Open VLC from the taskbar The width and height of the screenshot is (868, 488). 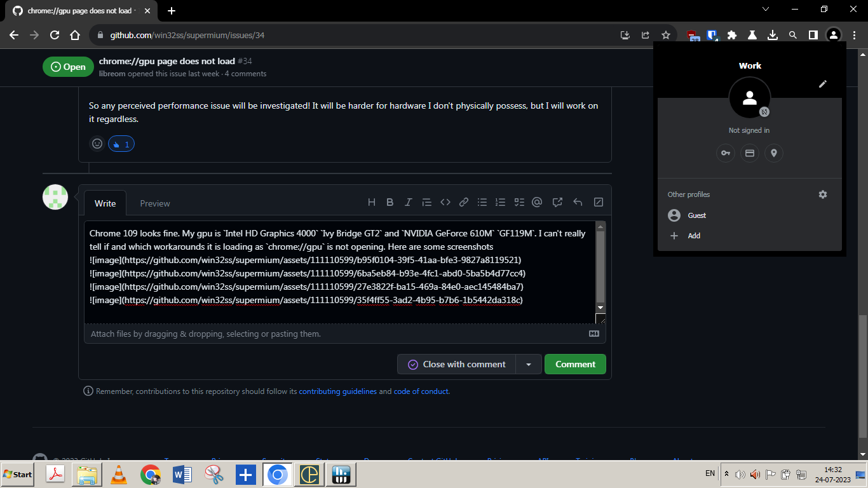point(118,474)
